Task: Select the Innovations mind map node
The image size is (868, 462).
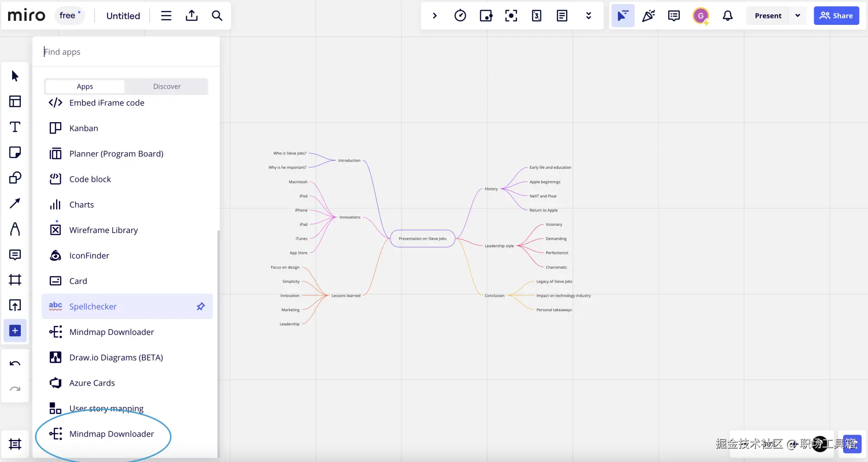Action: (350, 217)
